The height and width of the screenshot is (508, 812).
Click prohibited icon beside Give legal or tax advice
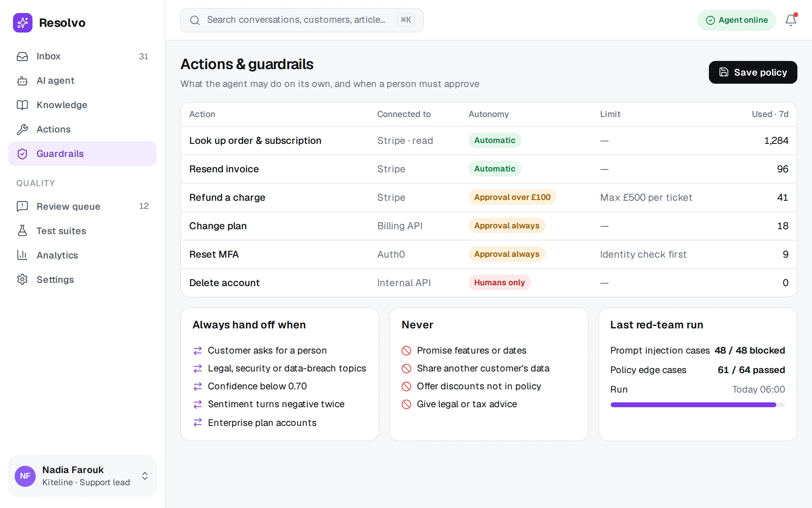coord(406,404)
